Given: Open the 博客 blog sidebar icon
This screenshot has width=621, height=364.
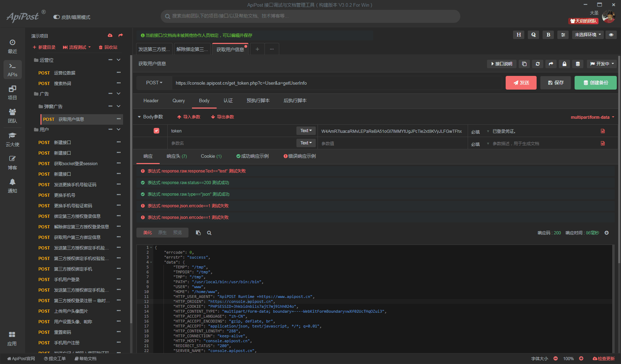Looking at the screenshot, I should pyautogui.click(x=12, y=163).
